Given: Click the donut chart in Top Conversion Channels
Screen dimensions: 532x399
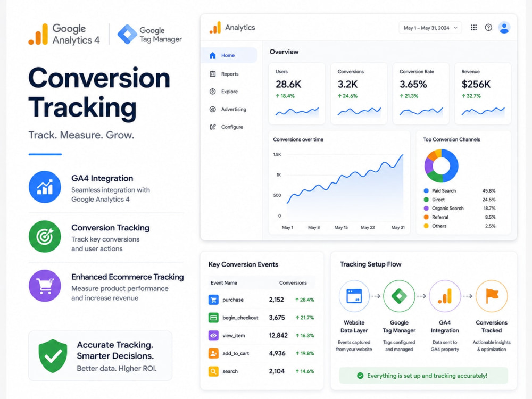Looking at the screenshot, I should [442, 166].
